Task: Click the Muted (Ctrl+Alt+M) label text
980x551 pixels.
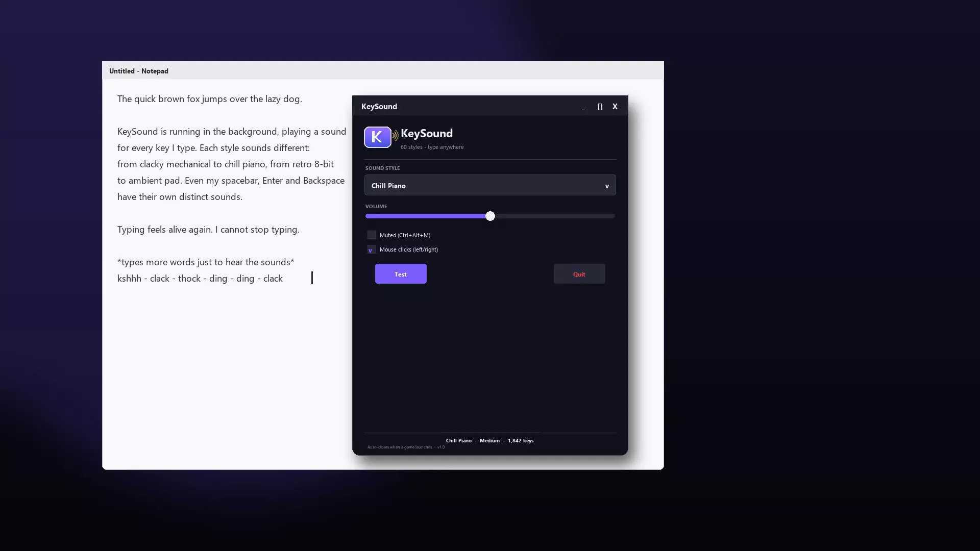Action: tap(405, 235)
